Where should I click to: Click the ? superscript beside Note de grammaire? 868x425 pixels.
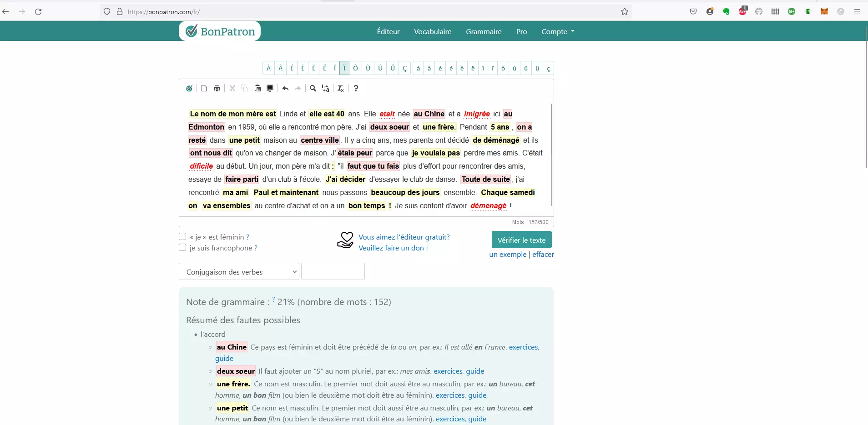pos(273,299)
